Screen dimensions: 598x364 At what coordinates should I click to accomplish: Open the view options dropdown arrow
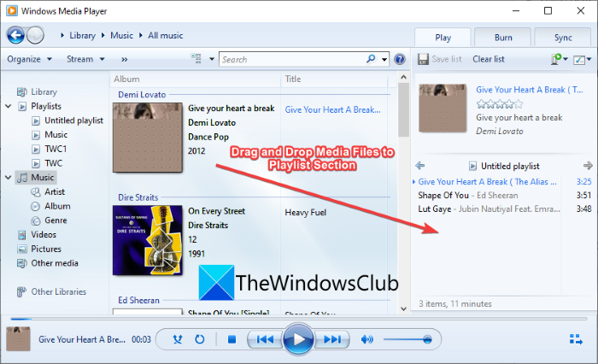pyautogui.click(x=212, y=59)
